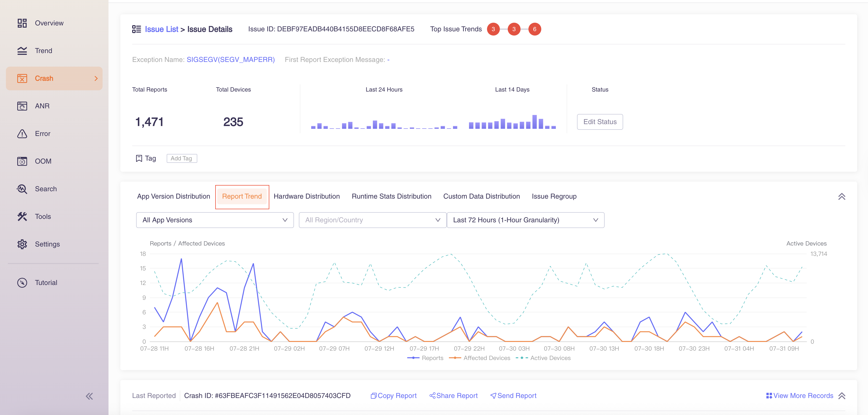This screenshot has width=868, height=415.
Task: Select the Crash sidebar icon
Action: tap(22, 78)
